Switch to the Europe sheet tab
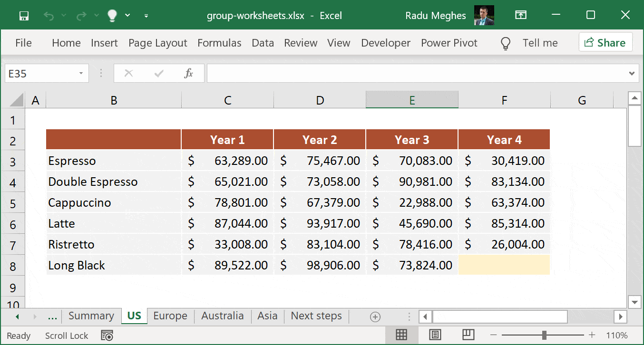Image resolution: width=644 pixels, height=345 pixels. pyautogui.click(x=170, y=316)
